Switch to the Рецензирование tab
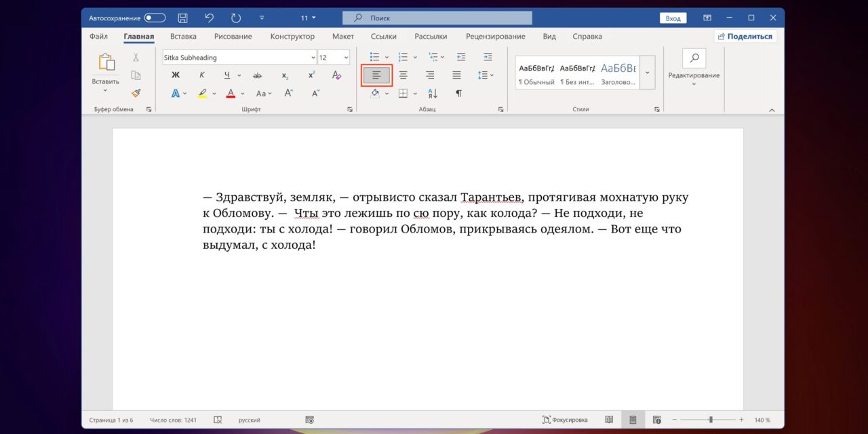 [x=495, y=37]
